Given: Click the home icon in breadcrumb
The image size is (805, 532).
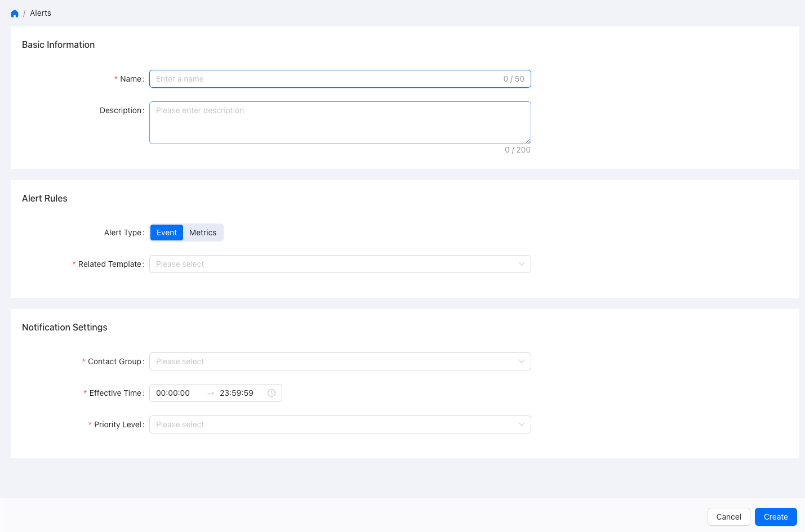Looking at the screenshot, I should coord(15,14).
